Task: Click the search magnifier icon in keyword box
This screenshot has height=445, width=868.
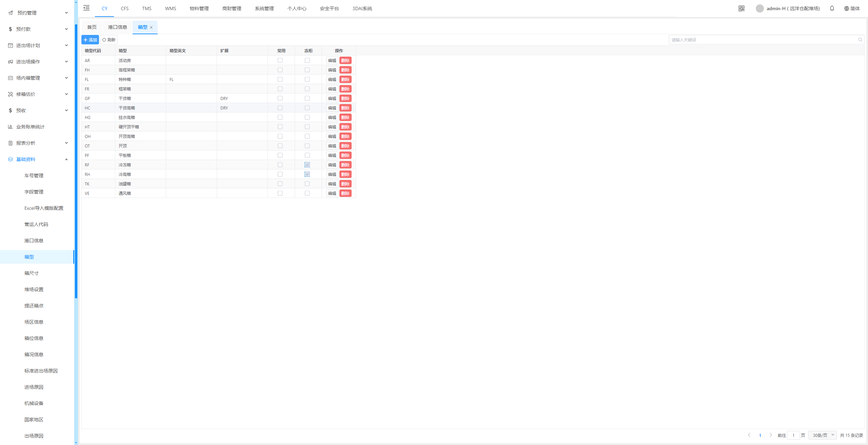Action: click(860, 40)
